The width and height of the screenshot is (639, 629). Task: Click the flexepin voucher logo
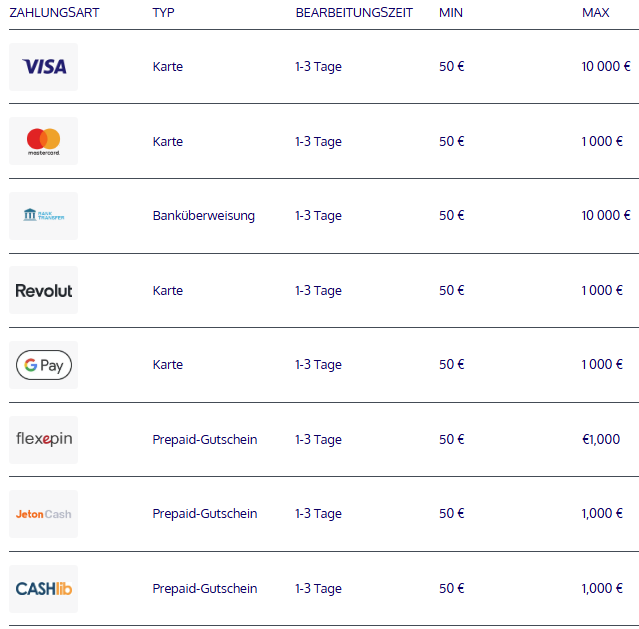pyautogui.click(x=44, y=439)
